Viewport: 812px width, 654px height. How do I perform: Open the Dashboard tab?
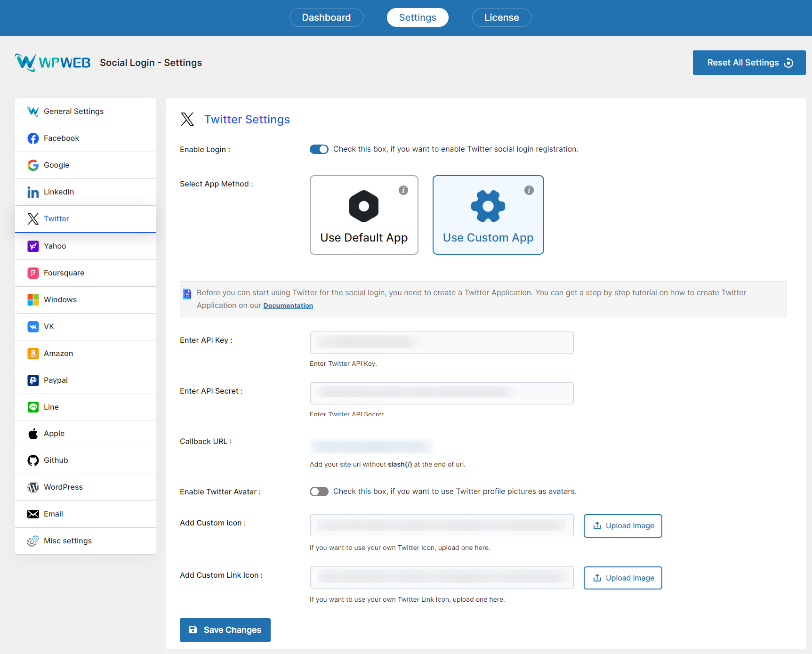coord(326,17)
